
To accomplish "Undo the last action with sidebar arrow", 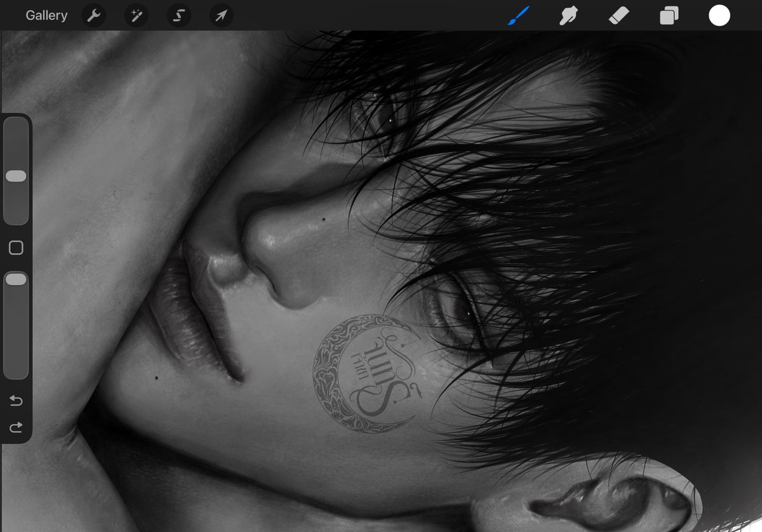I will point(16,401).
